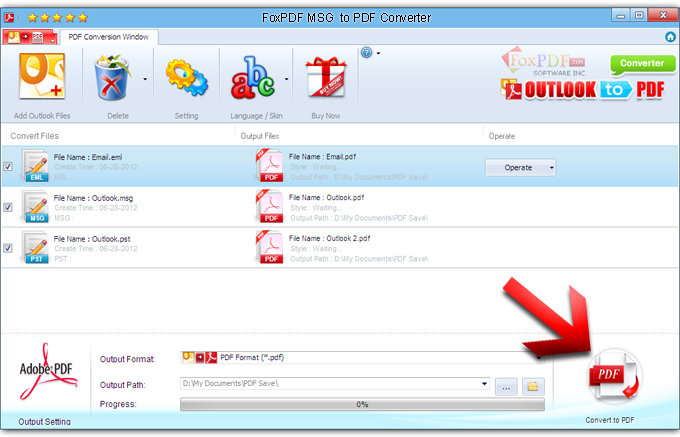The image size is (680, 437).
Task: Click the Outlook to PDF banner
Action: tap(582, 90)
